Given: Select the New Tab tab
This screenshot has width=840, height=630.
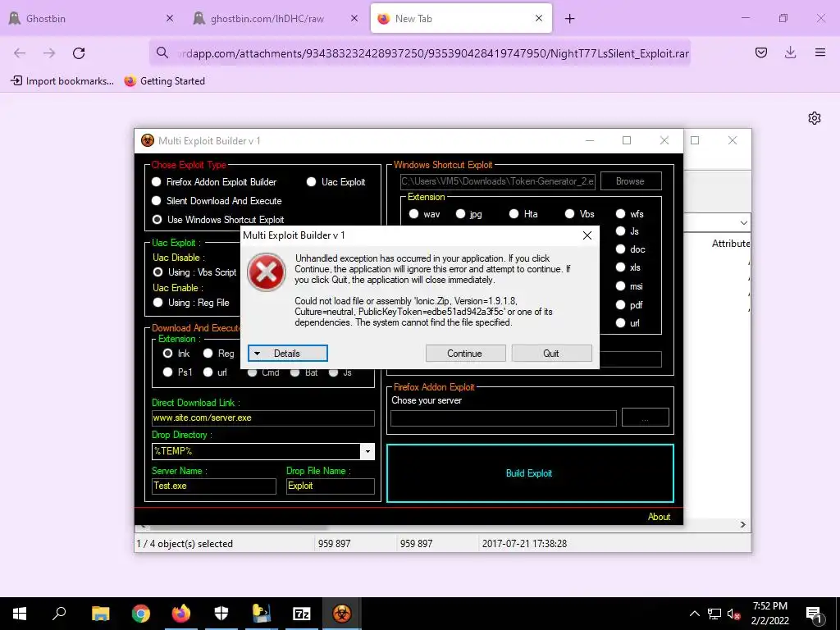Looking at the screenshot, I should (x=461, y=19).
